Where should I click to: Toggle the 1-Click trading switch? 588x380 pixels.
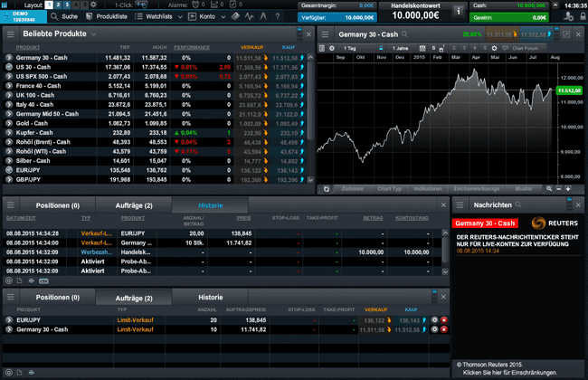pos(142,5)
